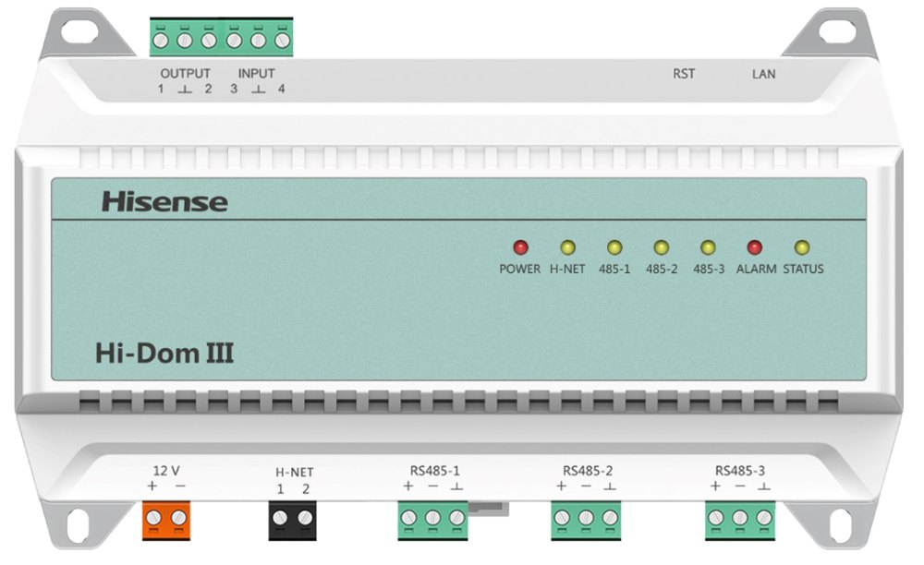The height and width of the screenshot is (565, 924).
Task: Click RS485-1 negative terminal screw
Action: (x=432, y=518)
